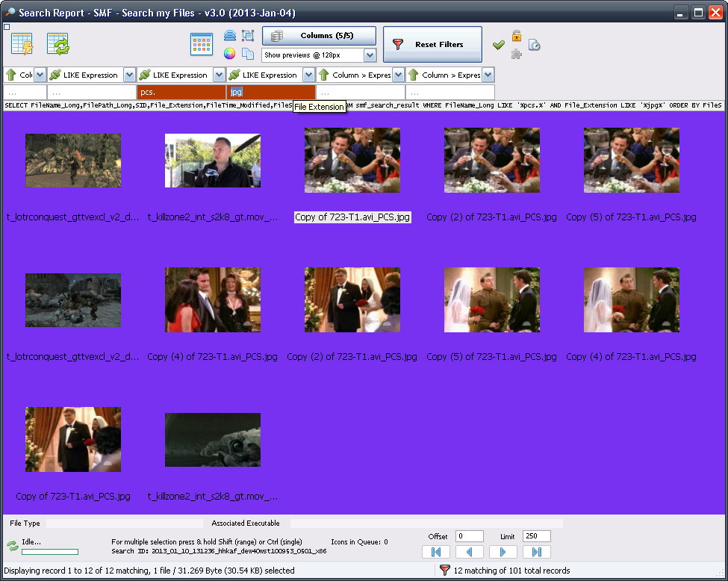
Task: Open dropdown arrow of first Column > Expres filter
Action: pos(399,75)
